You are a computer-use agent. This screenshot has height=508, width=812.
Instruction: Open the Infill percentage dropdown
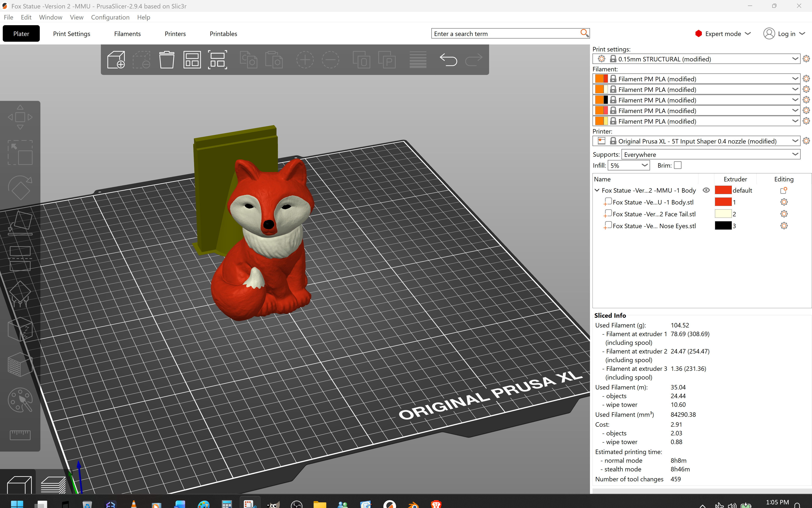(x=628, y=165)
